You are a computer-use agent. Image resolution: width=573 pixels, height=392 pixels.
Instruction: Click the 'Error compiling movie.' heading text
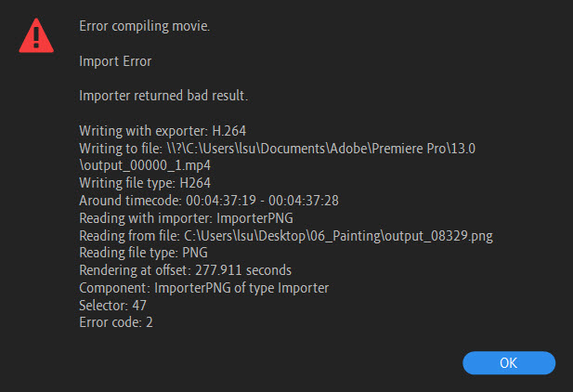(x=144, y=26)
